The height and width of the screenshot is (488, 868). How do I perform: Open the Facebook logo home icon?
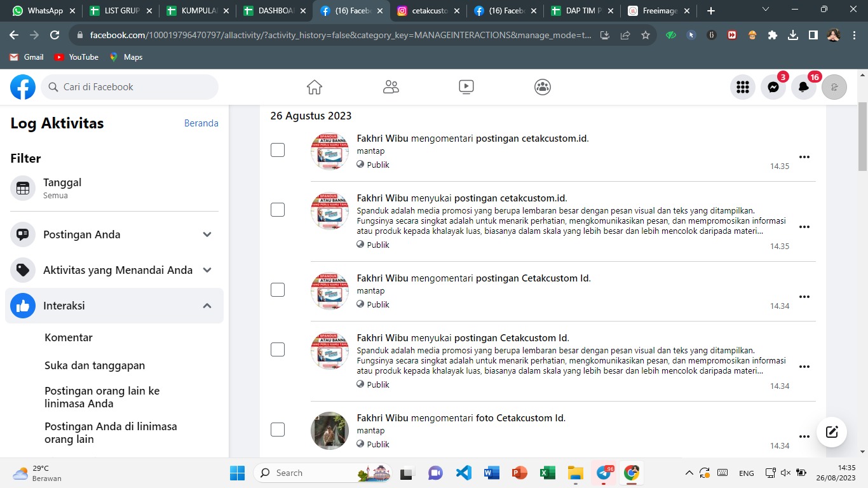23,87
